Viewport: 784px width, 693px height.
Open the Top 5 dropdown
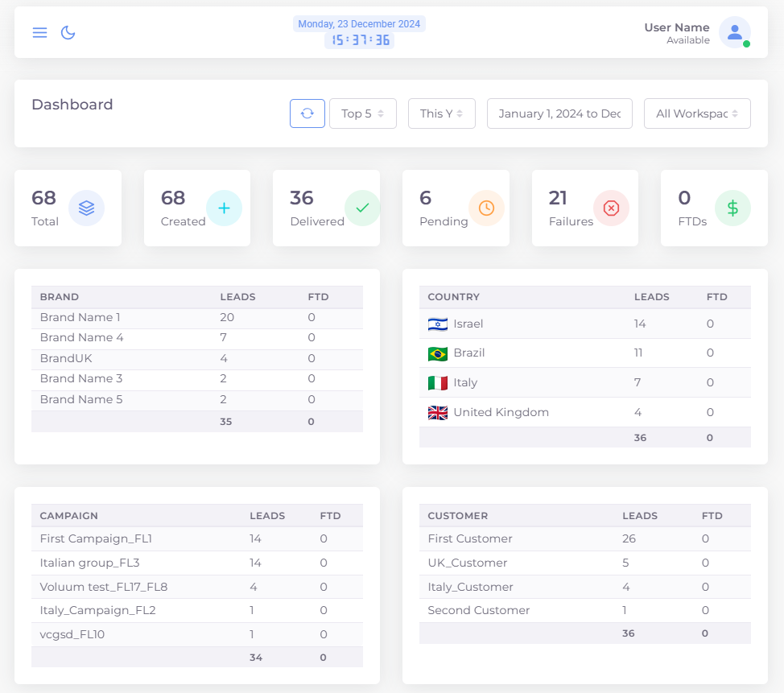[363, 113]
